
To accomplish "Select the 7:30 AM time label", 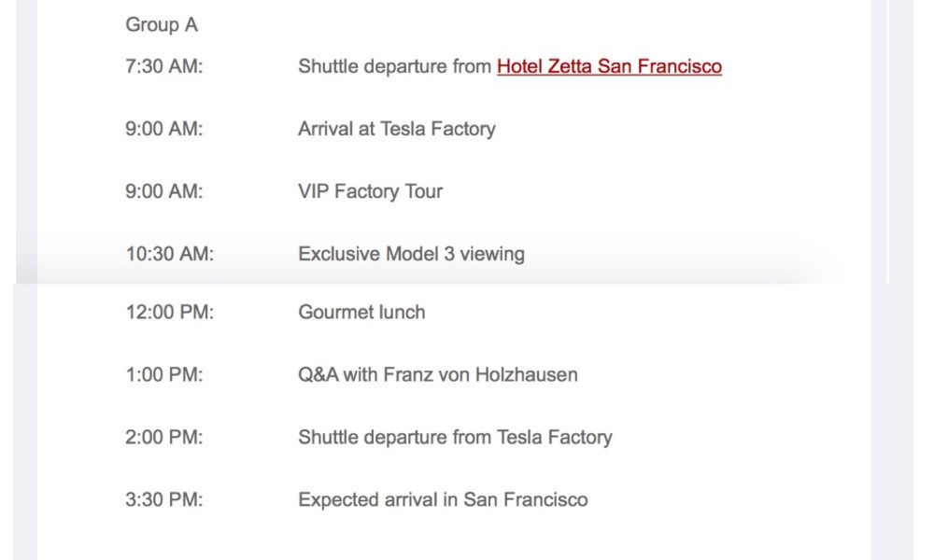I will pos(163,66).
